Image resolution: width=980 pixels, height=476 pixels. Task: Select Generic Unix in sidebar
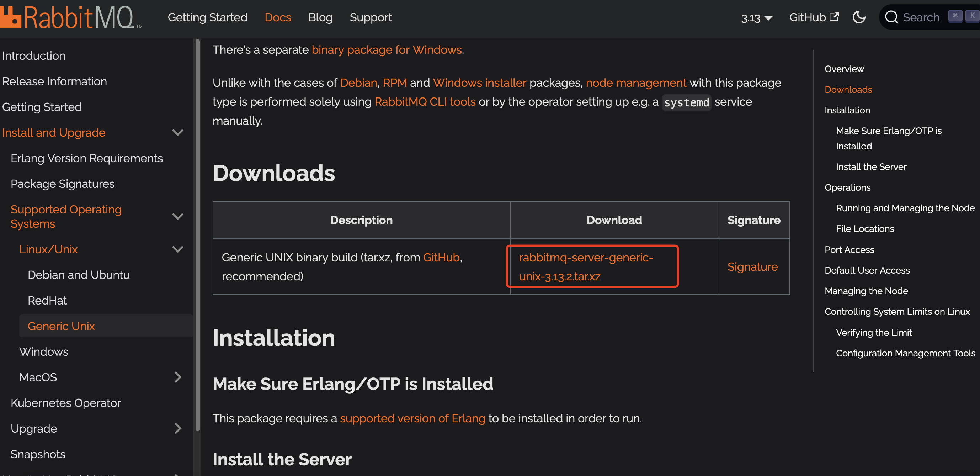pyautogui.click(x=61, y=326)
